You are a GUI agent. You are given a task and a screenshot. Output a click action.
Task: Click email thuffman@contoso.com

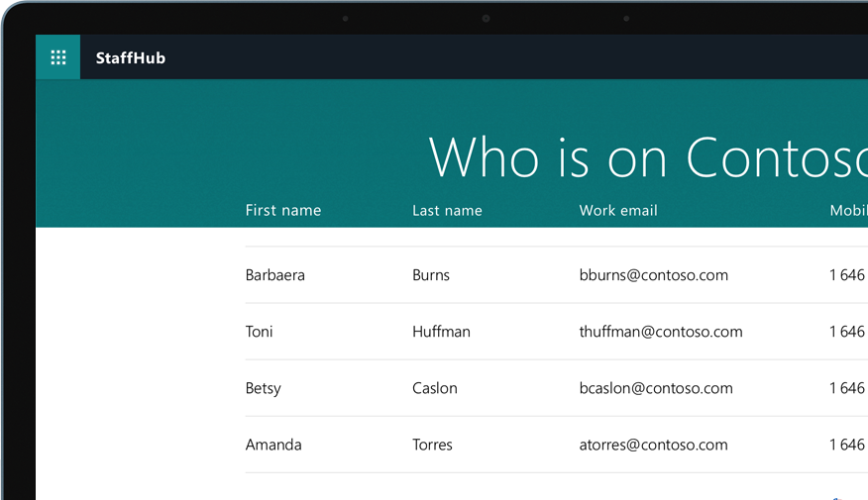[x=660, y=332]
